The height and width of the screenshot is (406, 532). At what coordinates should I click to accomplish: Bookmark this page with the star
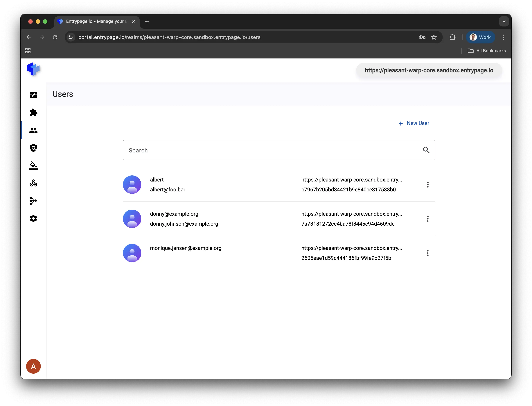[434, 37]
